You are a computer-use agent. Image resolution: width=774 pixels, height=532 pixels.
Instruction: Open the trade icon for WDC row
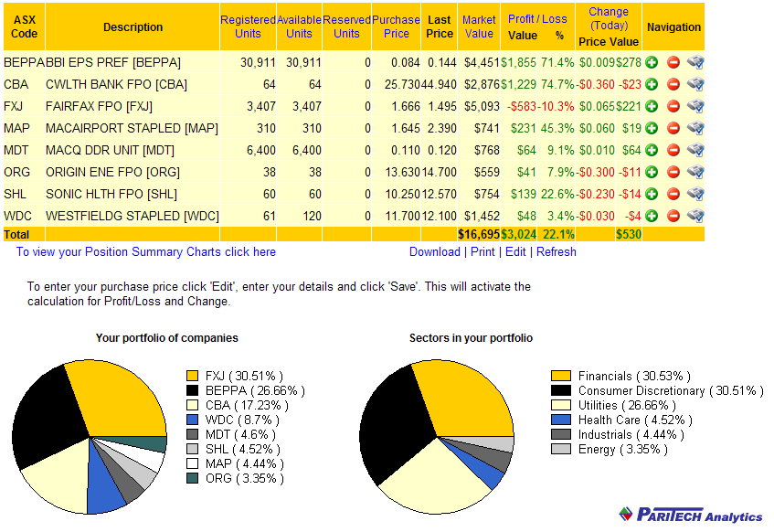click(695, 216)
